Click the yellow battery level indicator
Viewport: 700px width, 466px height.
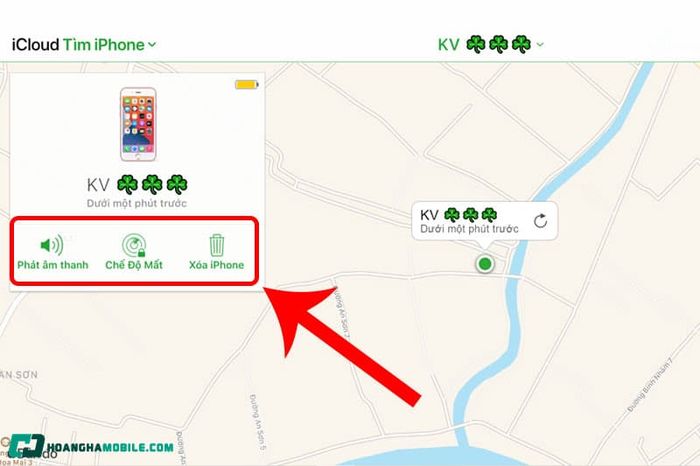(x=246, y=84)
